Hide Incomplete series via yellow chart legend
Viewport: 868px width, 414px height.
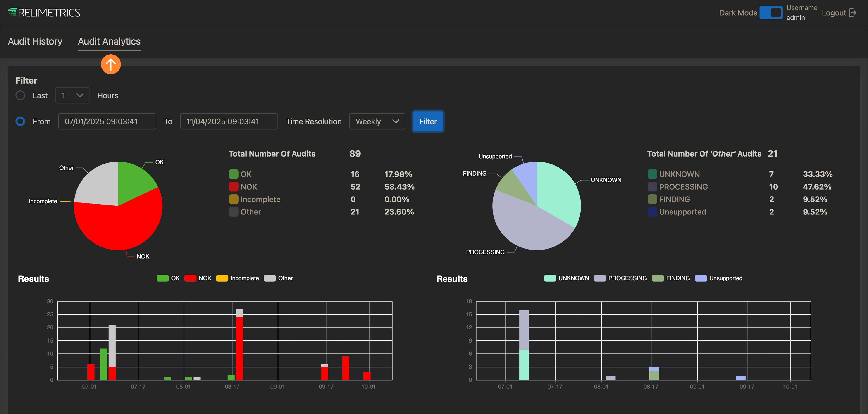click(222, 278)
